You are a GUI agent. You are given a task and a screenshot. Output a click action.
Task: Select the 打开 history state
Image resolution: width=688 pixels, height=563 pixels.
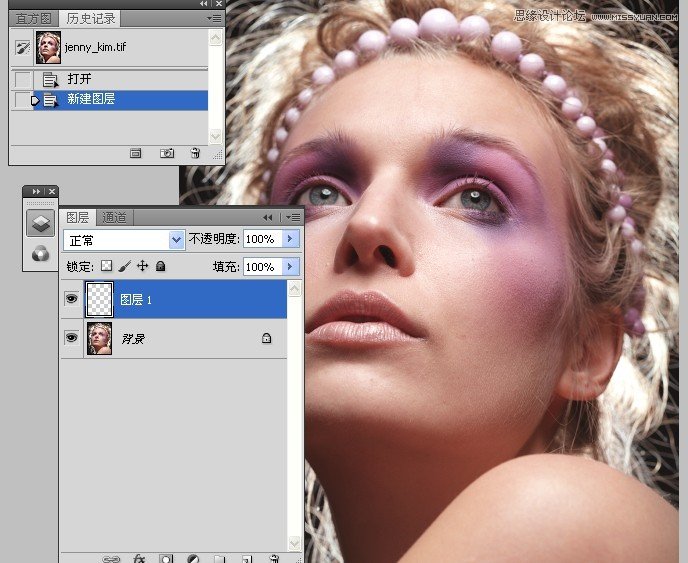pyautogui.click(x=80, y=78)
